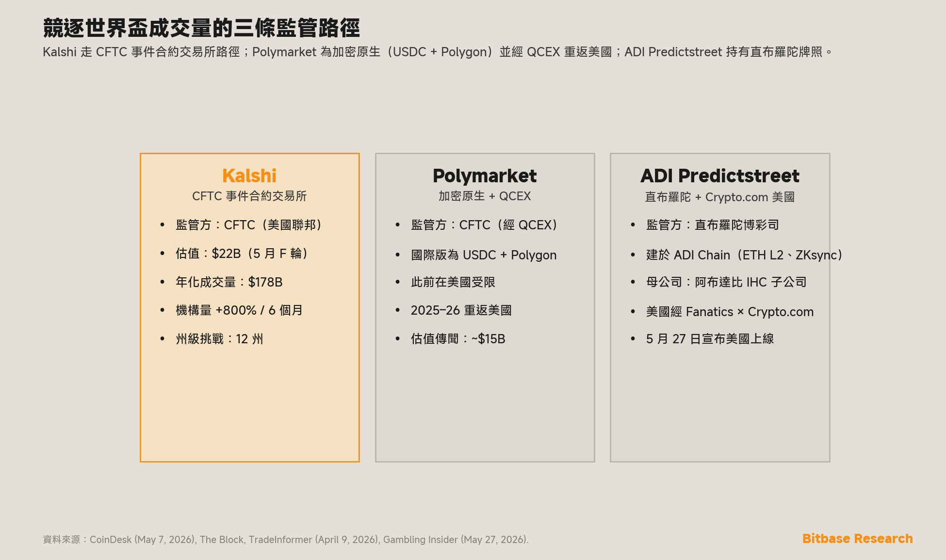Select the 估值傳聞：~$15B bullet

click(x=458, y=339)
